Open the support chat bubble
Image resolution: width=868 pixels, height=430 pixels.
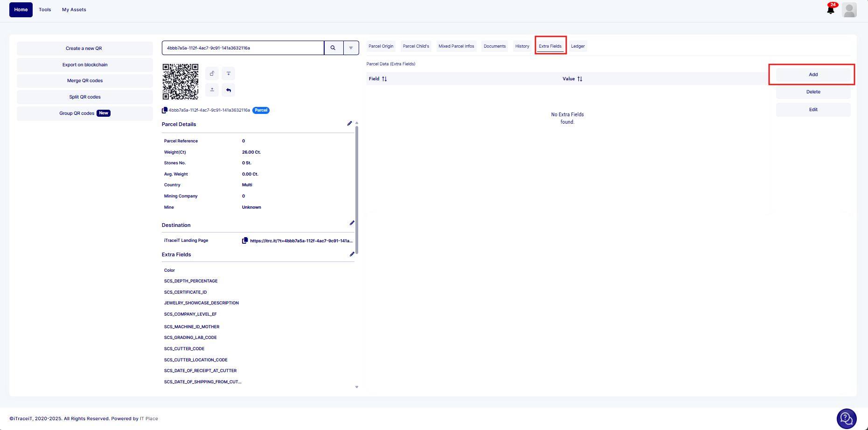[x=846, y=418]
